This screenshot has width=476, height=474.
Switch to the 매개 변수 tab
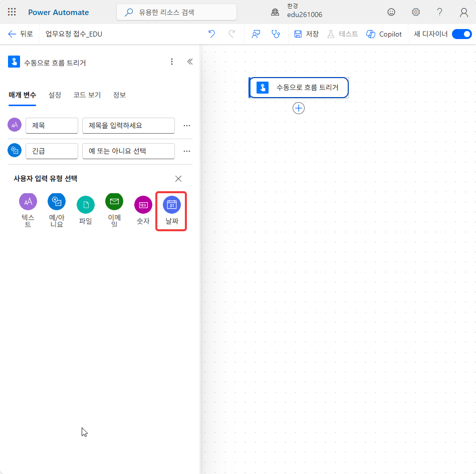[x=22, y=95]
